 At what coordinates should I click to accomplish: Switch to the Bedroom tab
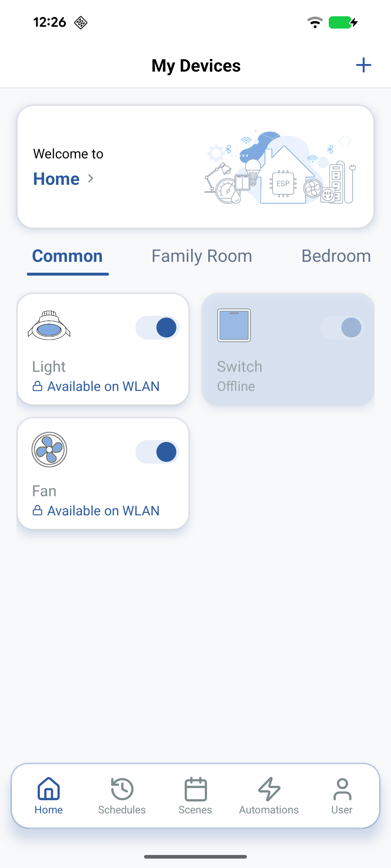336,256
